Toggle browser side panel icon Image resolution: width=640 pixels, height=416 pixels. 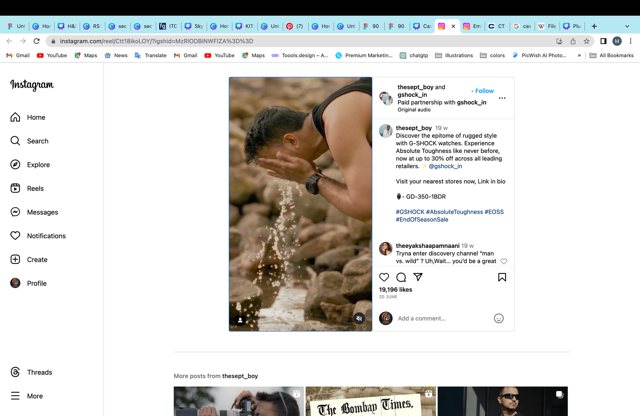(x=603, y=41)
